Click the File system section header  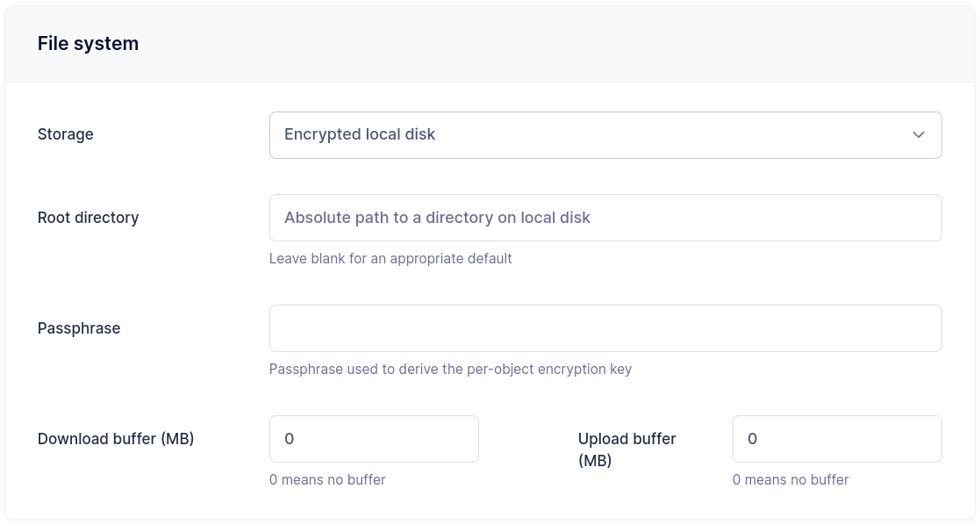[88, 43]
